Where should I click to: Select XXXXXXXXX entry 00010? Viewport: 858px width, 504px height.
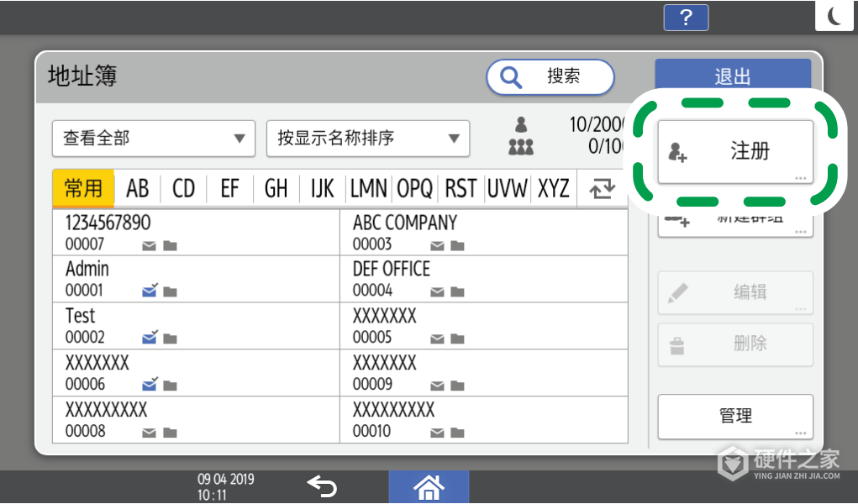484,420
